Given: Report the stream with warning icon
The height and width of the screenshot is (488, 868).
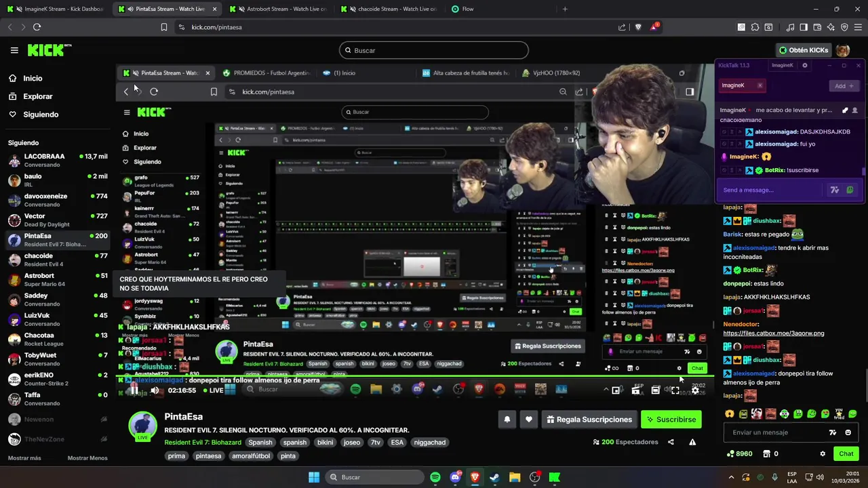Looking at the screenshot, I should click(692, 442).
